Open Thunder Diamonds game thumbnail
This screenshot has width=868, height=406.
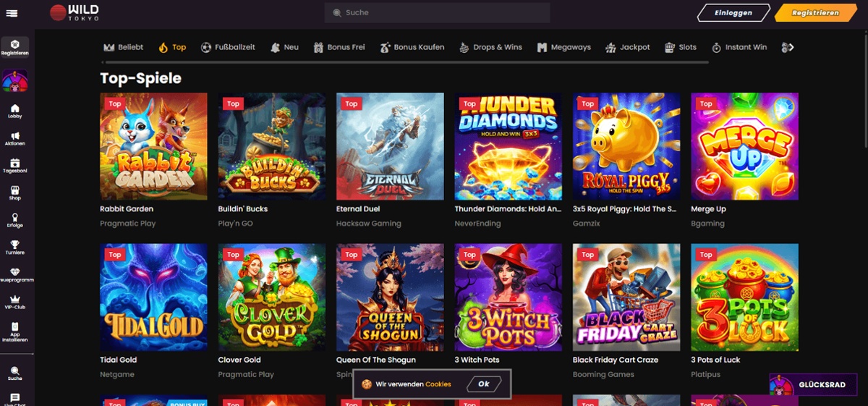pos(509,146)
